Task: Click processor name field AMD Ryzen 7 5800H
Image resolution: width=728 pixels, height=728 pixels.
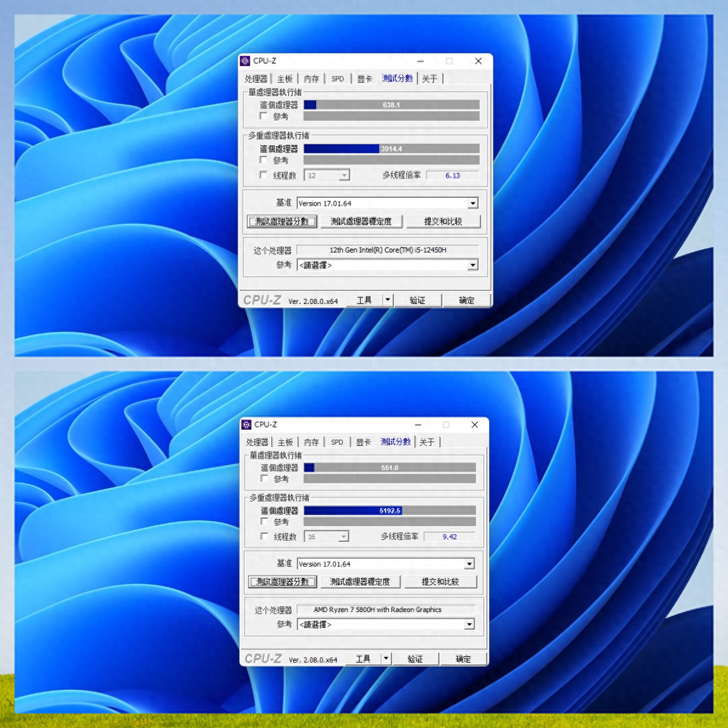Action: [386, 610]
